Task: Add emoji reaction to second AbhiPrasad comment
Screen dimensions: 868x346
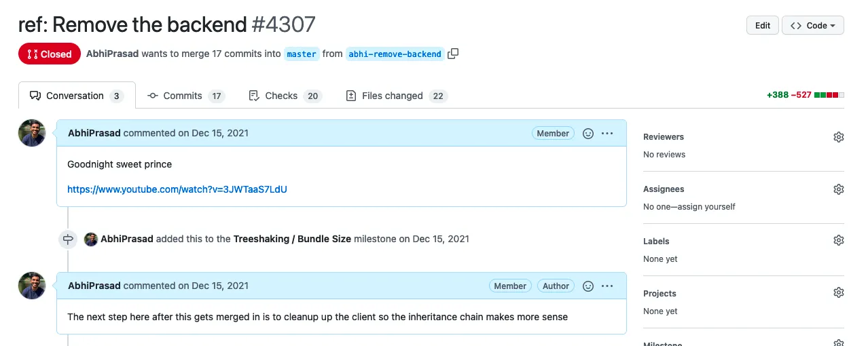Action: [588, 286]
